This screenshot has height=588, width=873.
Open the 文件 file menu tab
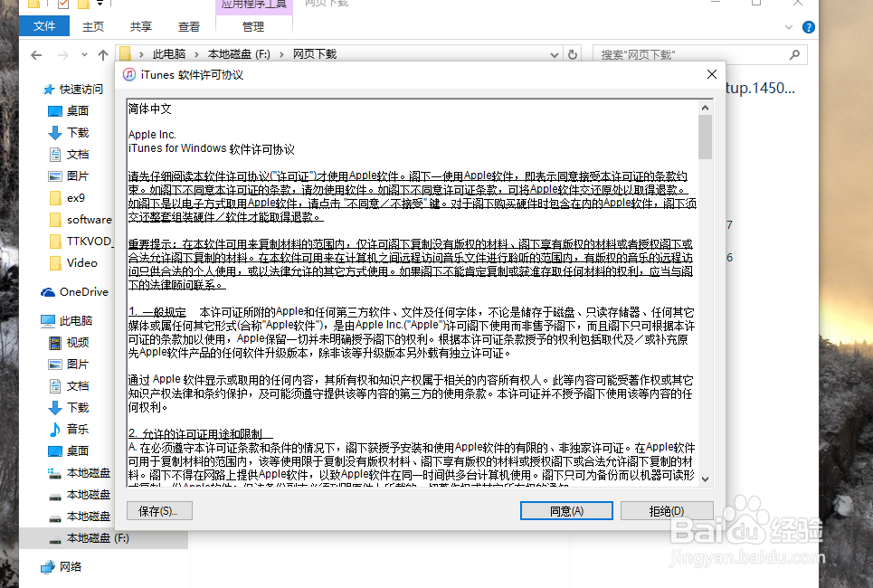(x=44, y=26)
